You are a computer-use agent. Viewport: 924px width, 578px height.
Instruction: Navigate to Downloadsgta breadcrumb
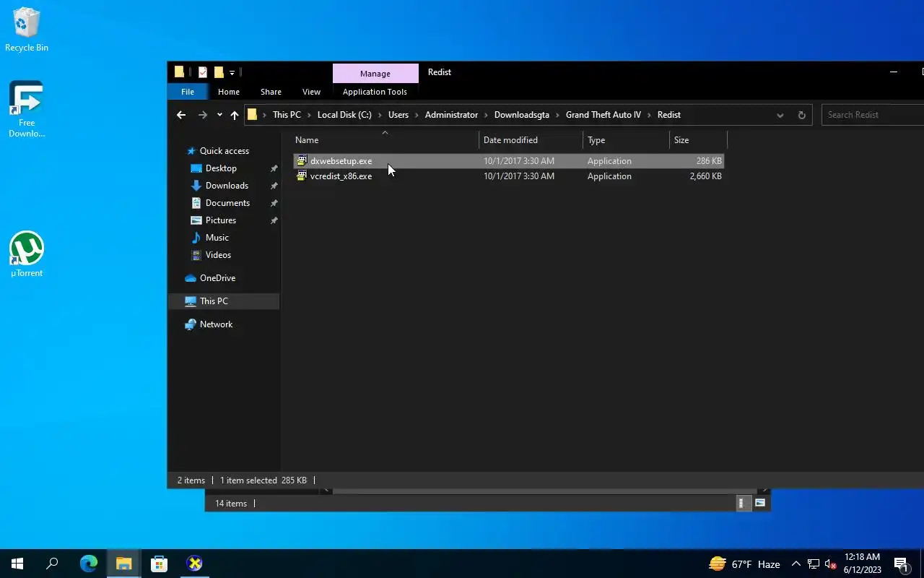click(522, 115)
